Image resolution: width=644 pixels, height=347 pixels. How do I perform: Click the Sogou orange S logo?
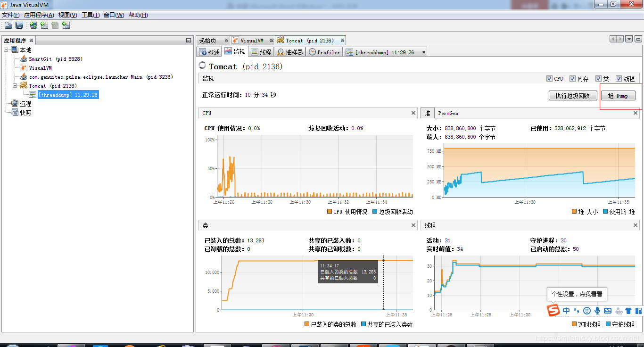(x=553, y=311)
